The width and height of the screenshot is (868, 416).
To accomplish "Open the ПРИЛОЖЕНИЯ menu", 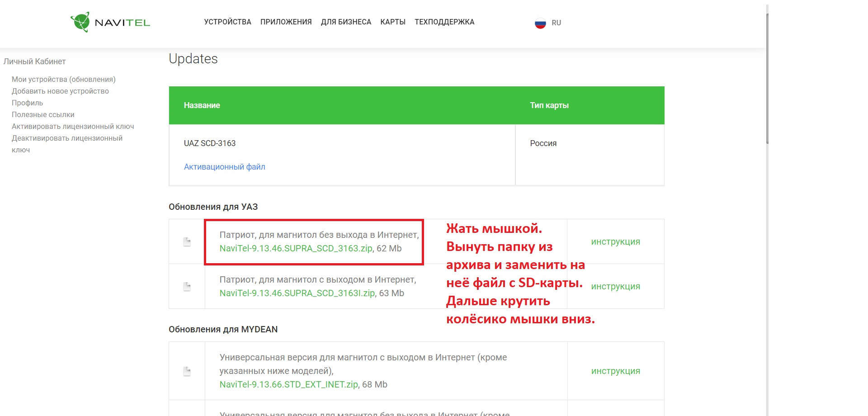I will click(x=286, y=22).
